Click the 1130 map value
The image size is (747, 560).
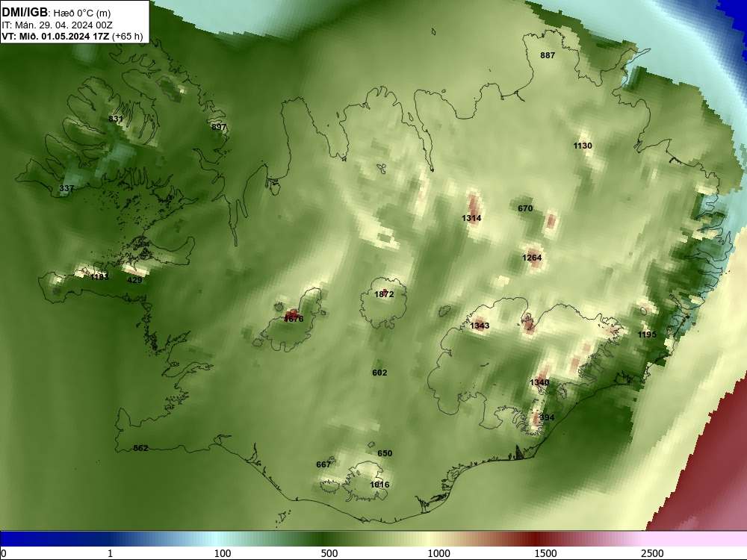tap(583, 146)
